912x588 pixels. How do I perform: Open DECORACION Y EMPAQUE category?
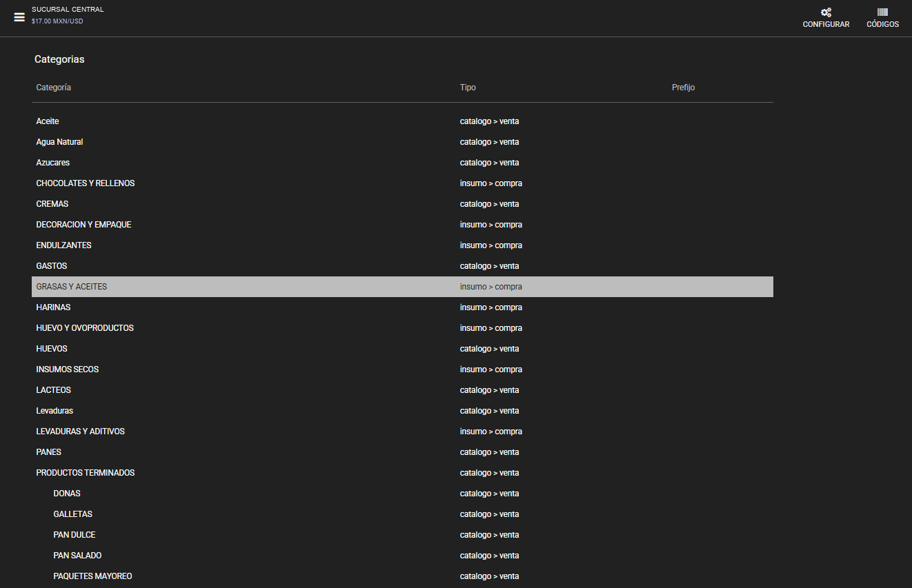pyautogui.click(x=402, y=225)
